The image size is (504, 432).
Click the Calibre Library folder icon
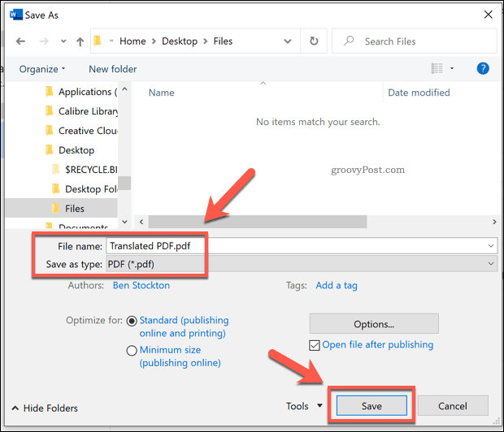(x=49, y=111)
